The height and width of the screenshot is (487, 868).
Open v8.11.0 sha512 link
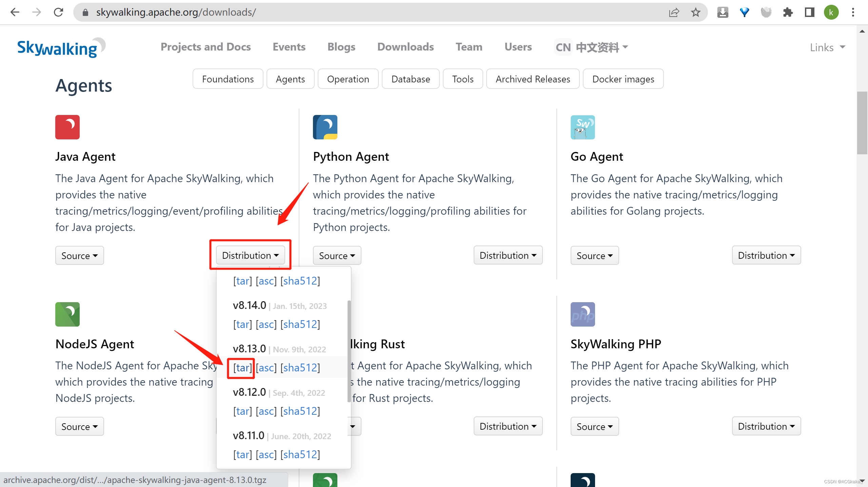pyautogui.click(x=300, y=454)
